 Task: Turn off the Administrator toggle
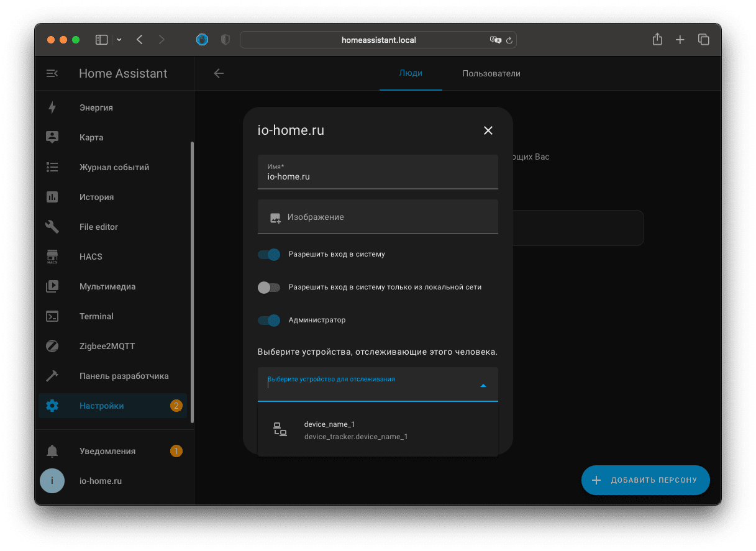pos(269,321)
